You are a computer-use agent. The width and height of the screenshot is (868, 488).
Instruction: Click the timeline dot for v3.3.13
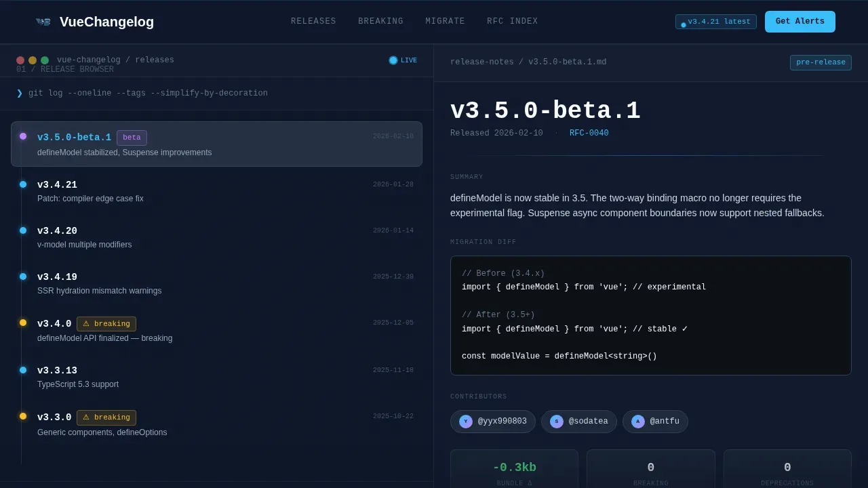[23, 370]
